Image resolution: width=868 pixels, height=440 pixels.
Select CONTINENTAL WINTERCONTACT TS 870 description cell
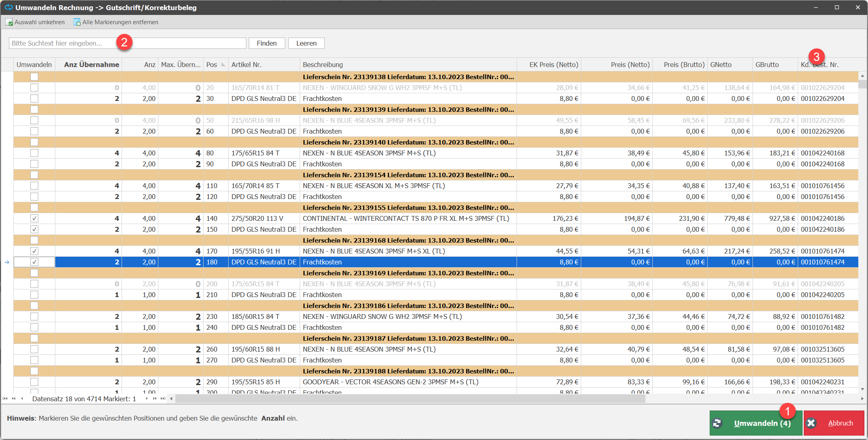[408, 218]
